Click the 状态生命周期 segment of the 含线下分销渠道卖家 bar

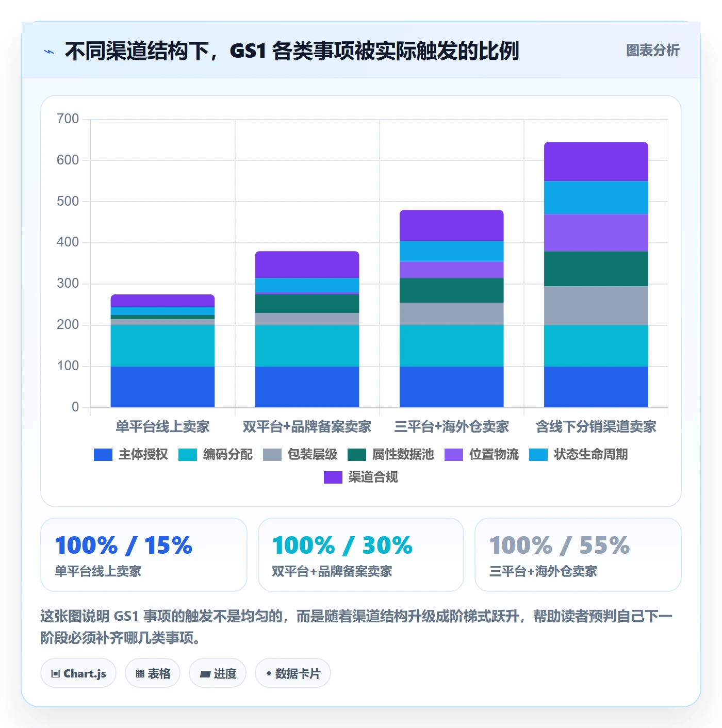596,197
